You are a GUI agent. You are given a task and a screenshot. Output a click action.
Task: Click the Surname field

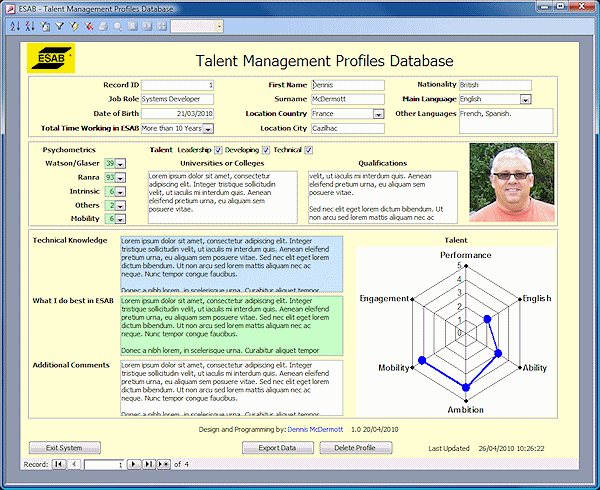(348, 99)
